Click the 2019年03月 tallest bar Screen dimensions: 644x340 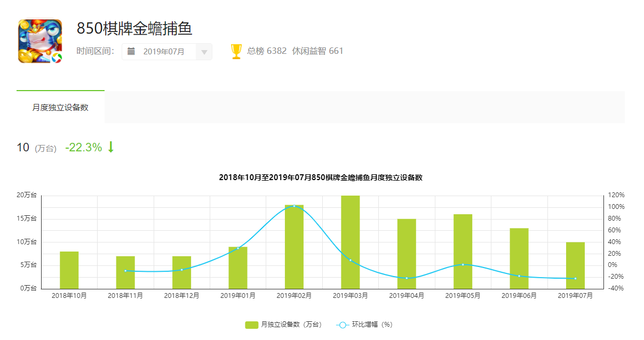(351, 242)
